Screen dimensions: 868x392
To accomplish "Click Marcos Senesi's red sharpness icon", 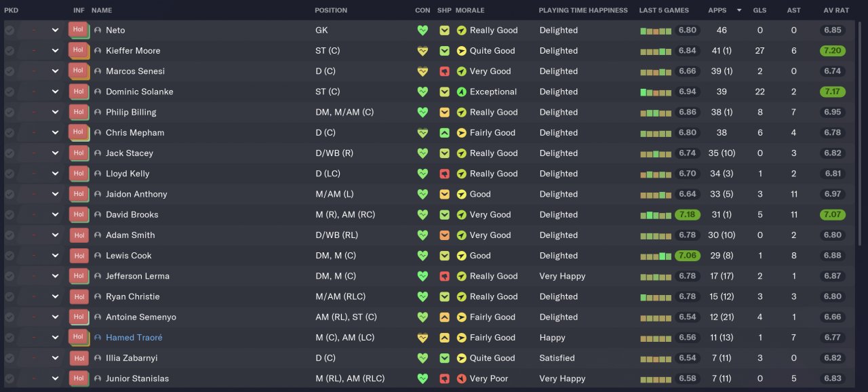I will (444, 71).
